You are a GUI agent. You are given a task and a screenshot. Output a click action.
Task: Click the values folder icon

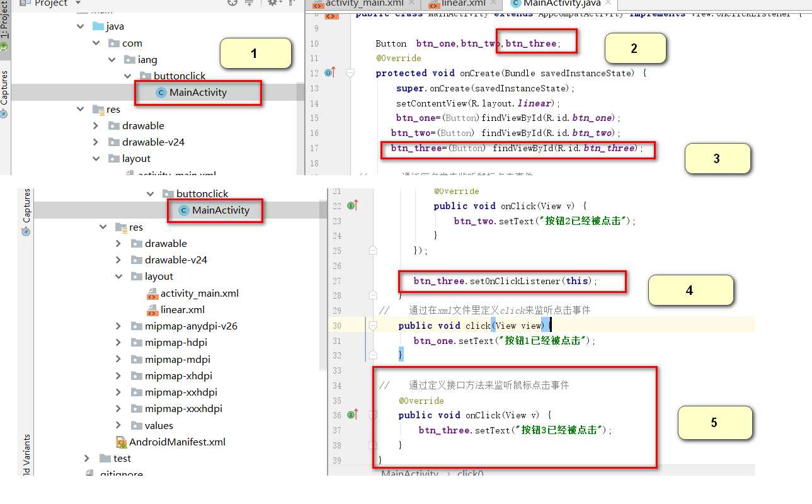(136, 426)
